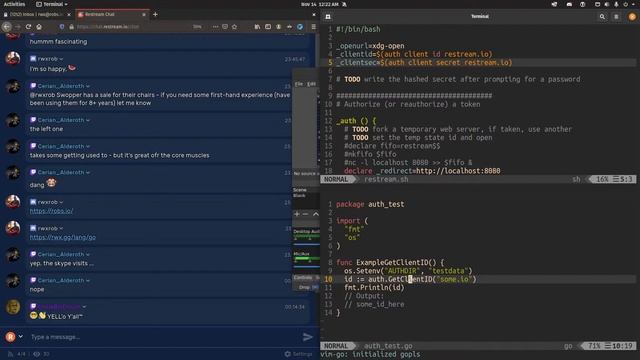640x360 pixels.
Task: Expand Cerian_Alderoth menu on Swopper message
Action: pos(88,86)
